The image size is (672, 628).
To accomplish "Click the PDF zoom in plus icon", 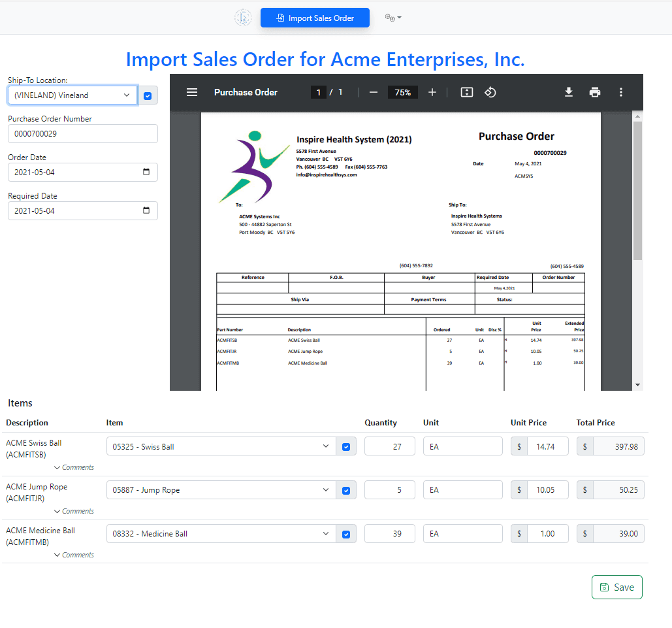I will pos(432,92).
